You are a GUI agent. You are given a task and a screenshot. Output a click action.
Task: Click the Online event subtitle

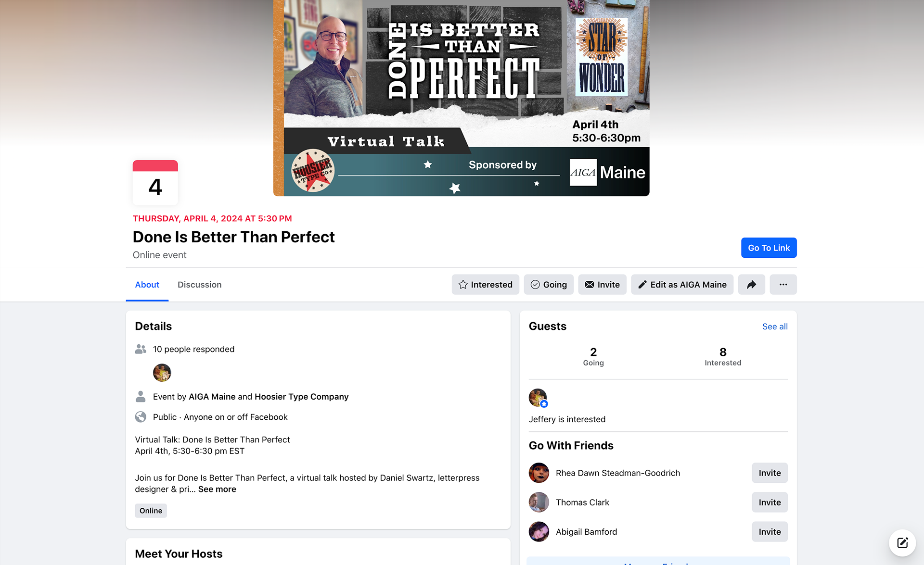159,255
